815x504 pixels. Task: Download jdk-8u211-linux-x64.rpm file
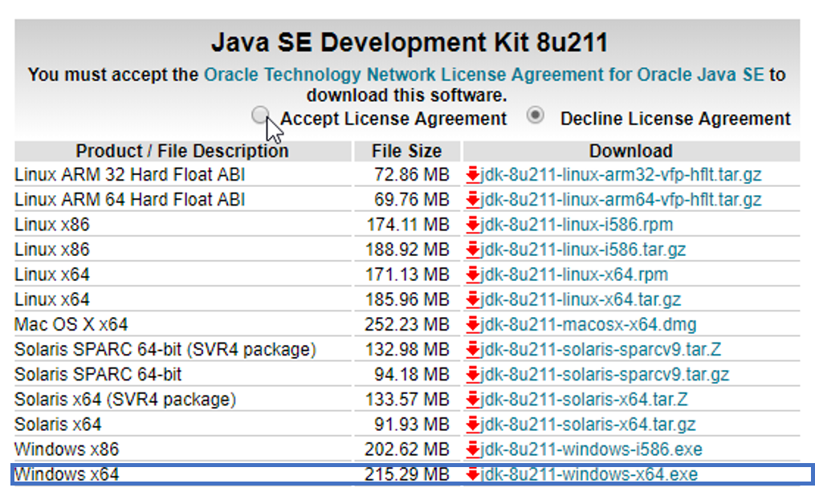tap(574, 274)
